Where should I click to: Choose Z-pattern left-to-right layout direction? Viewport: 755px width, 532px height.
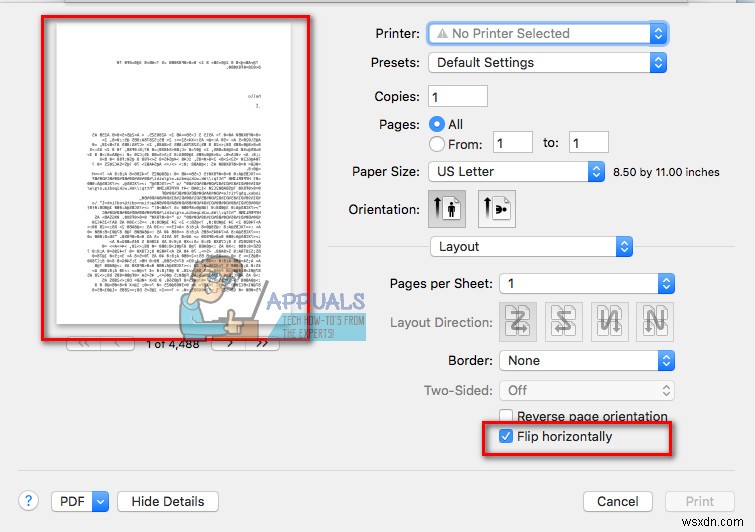click(518, 322)
